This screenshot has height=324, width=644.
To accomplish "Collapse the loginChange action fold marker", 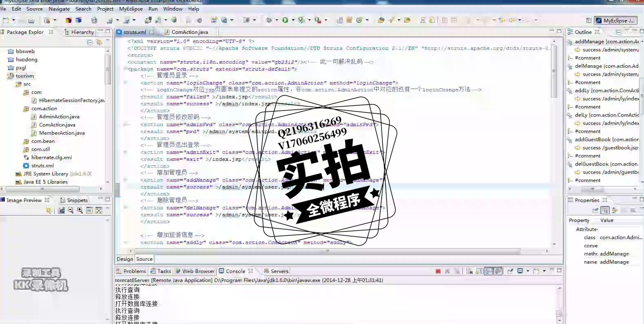I will pyautogui.click(x=125, y=83).
